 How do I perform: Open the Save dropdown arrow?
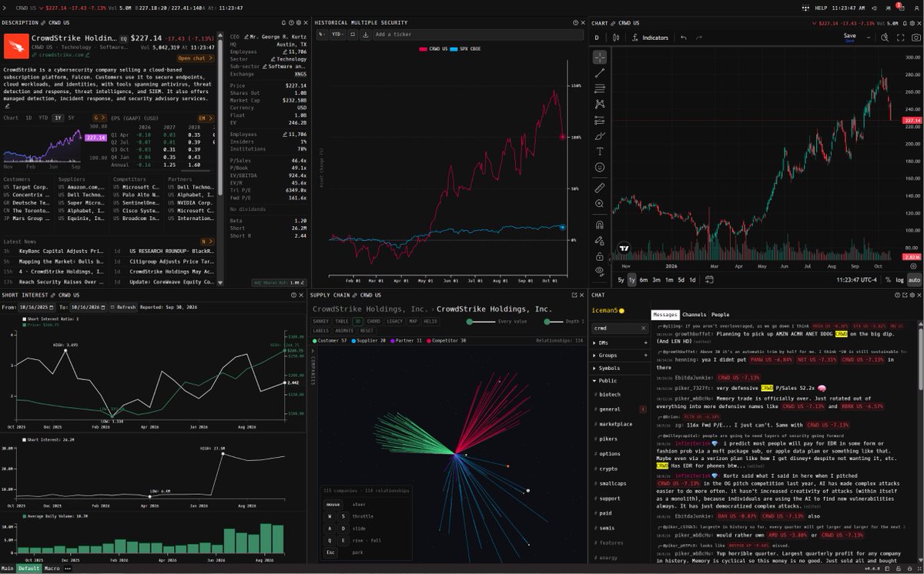867,37
